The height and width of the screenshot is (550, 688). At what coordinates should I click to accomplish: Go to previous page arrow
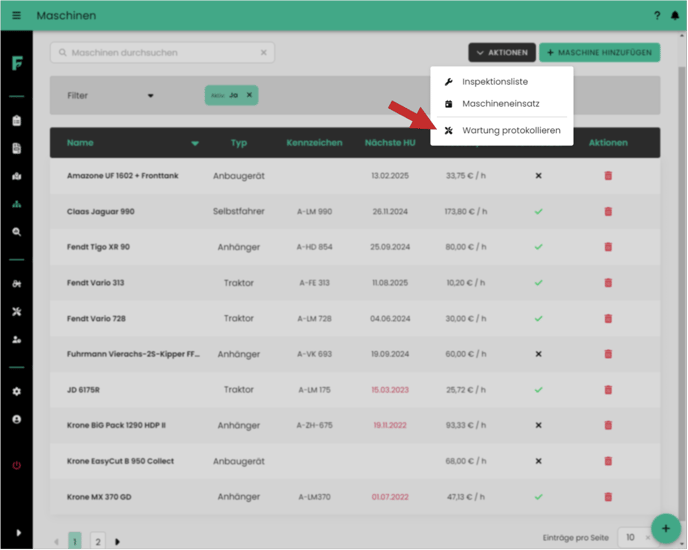click(x=56, y=542)
